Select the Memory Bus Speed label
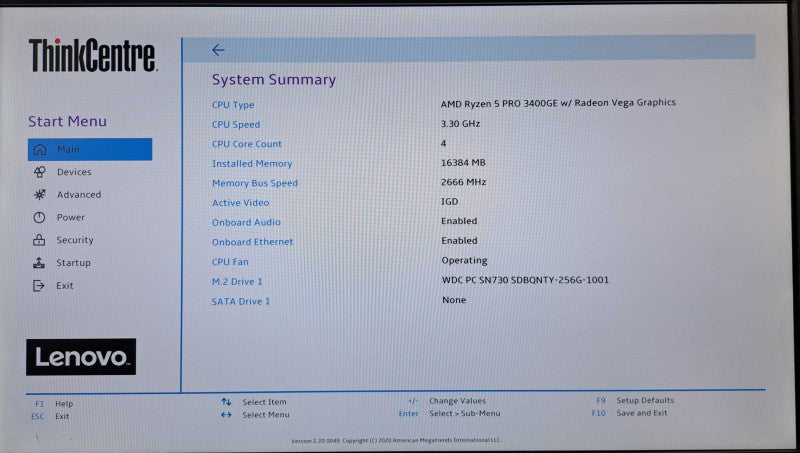Screen dimensions: 800x453 click(255, 183)
